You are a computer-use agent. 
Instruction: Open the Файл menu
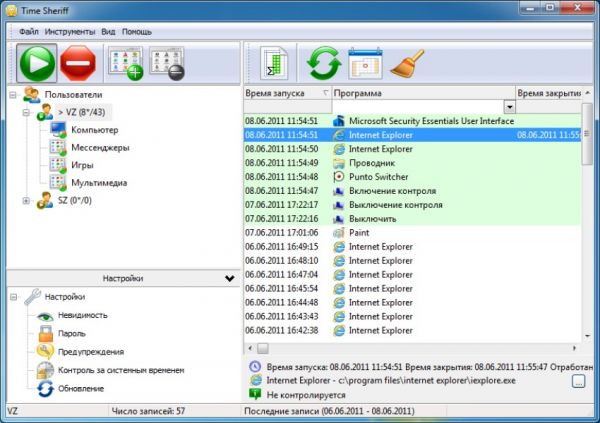coord(28,31)
